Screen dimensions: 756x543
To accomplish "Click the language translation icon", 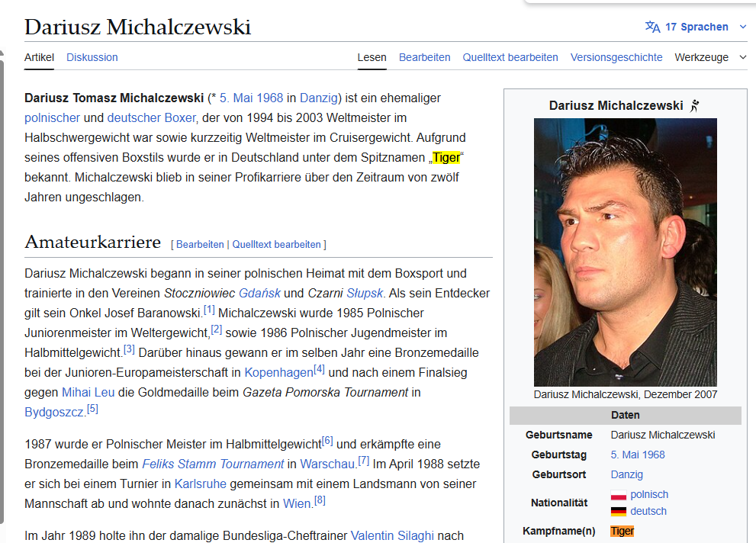I will [x=652, y=27].
